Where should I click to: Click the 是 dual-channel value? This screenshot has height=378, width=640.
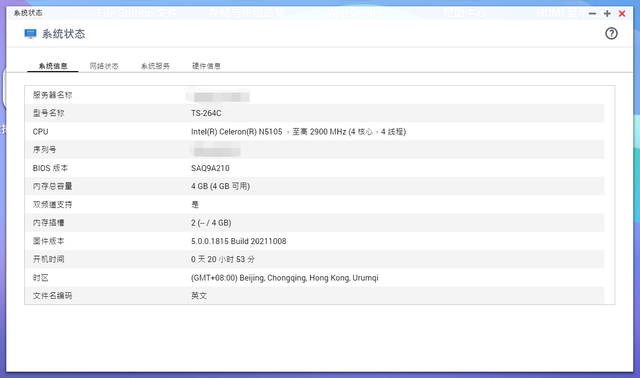(195, 205)
